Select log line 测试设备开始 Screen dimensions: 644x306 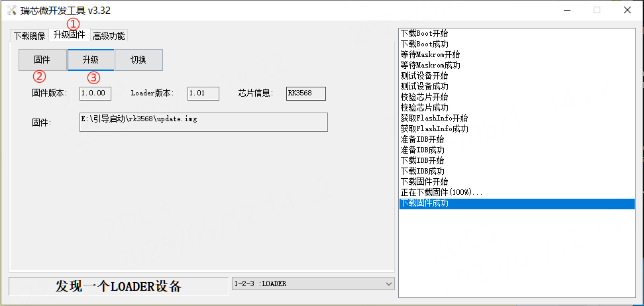tap(517, 76)
